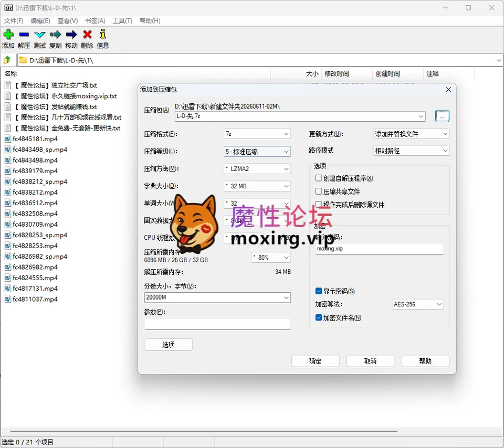Open the 文件(F) menu

(14, 21)
